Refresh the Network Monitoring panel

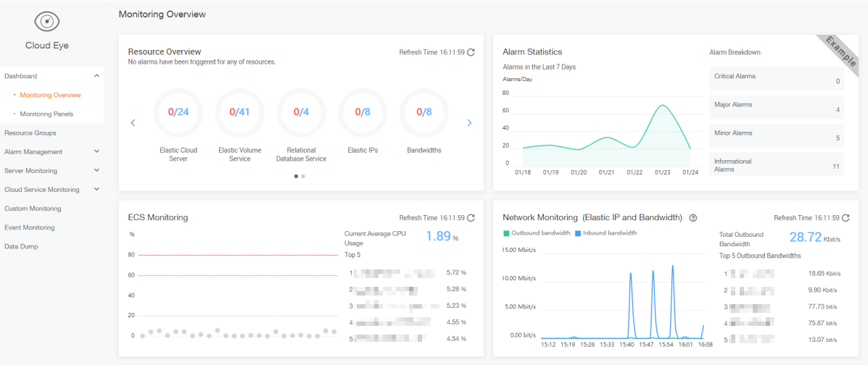(846, 218)
